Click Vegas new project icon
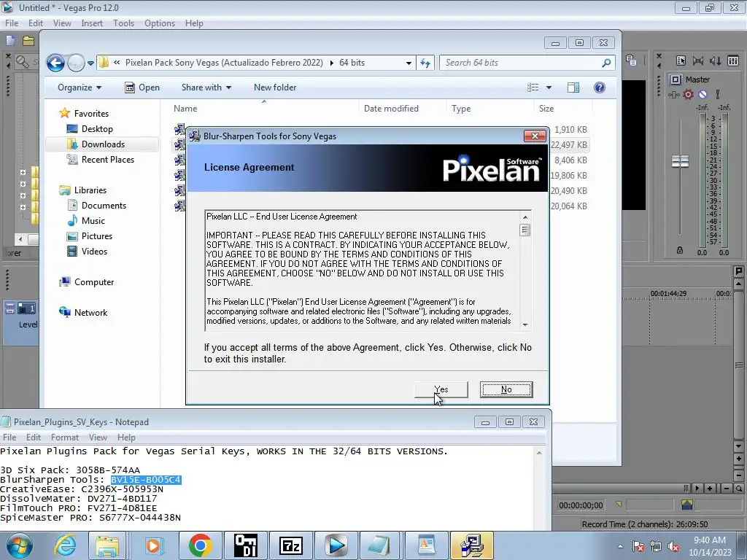The width and height of the screenshot is (747, 560). (x=10, y=41)
